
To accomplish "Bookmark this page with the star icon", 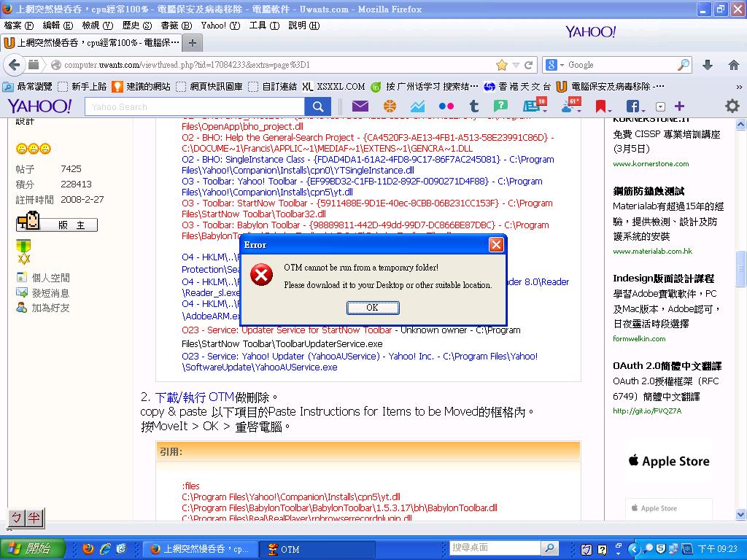I will click(502, 65).
